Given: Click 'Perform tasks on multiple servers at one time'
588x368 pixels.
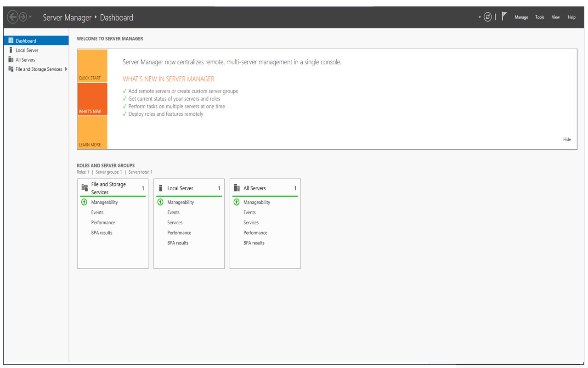Looking at the screenshot, I should tap(176, 106).
